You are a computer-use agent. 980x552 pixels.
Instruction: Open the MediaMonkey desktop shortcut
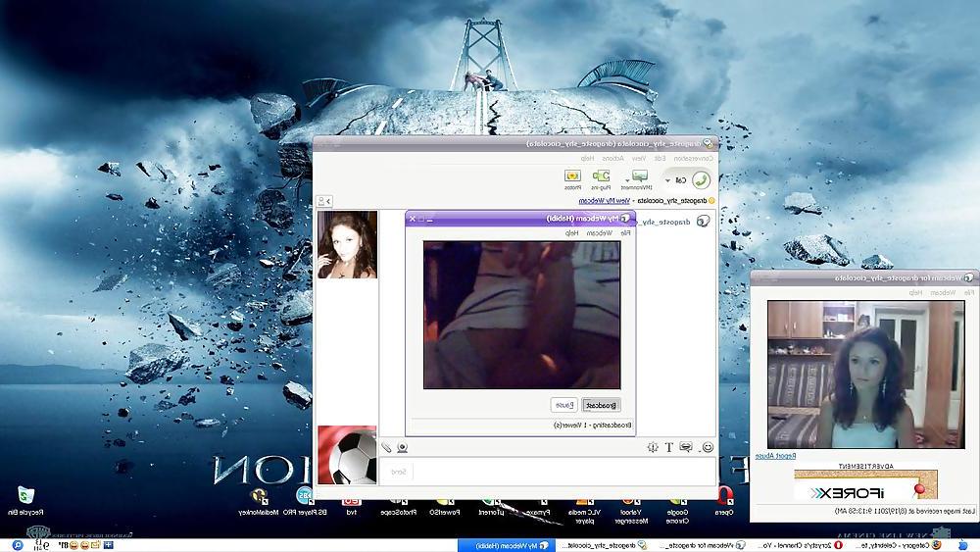[258, 503]
